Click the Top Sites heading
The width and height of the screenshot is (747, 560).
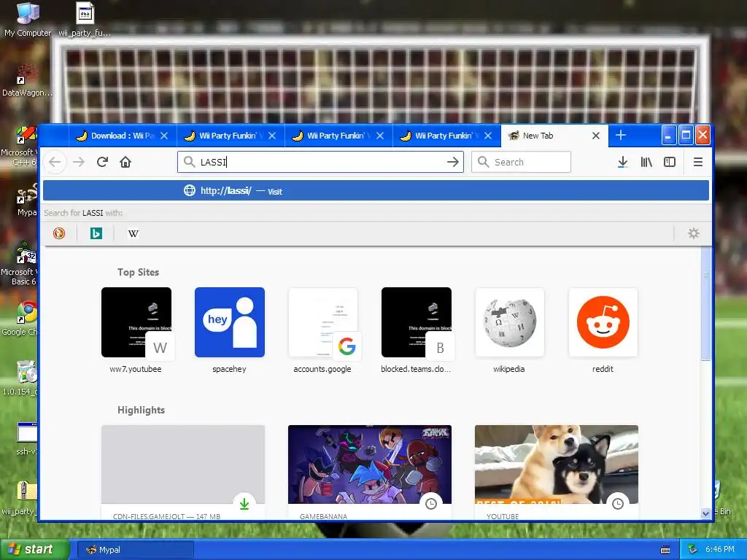[138, 273]
